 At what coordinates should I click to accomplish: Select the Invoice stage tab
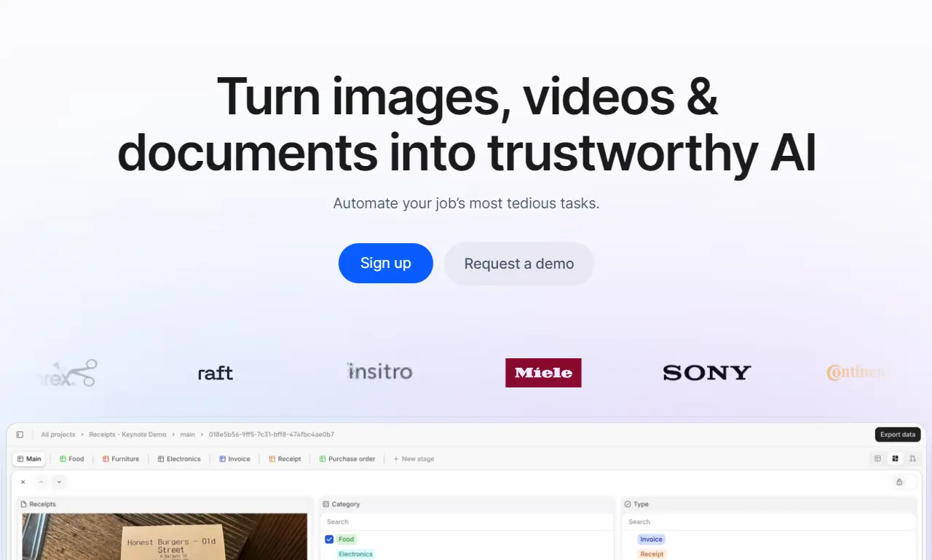coord(234,459)
